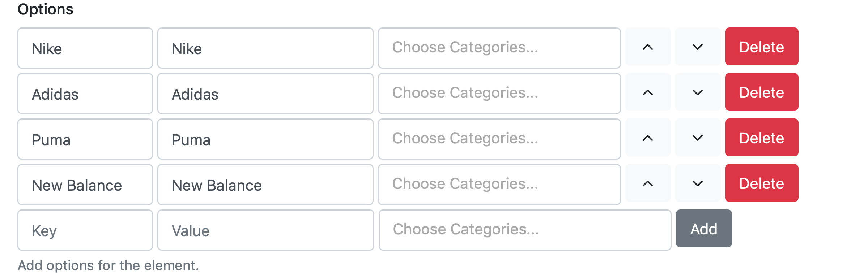868x273 pixels.
Task: Delete the Puma option
Action: pos(761,138)
